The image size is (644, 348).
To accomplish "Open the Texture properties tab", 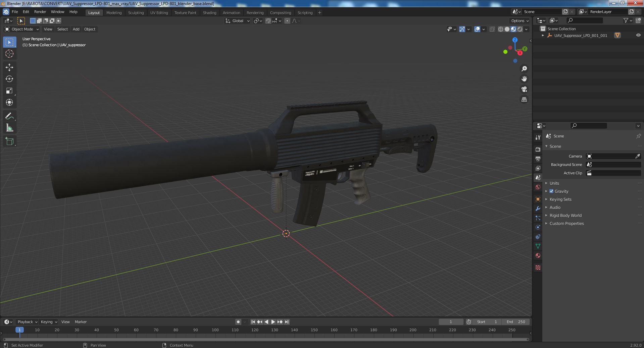I will click(x=538, y=268).
